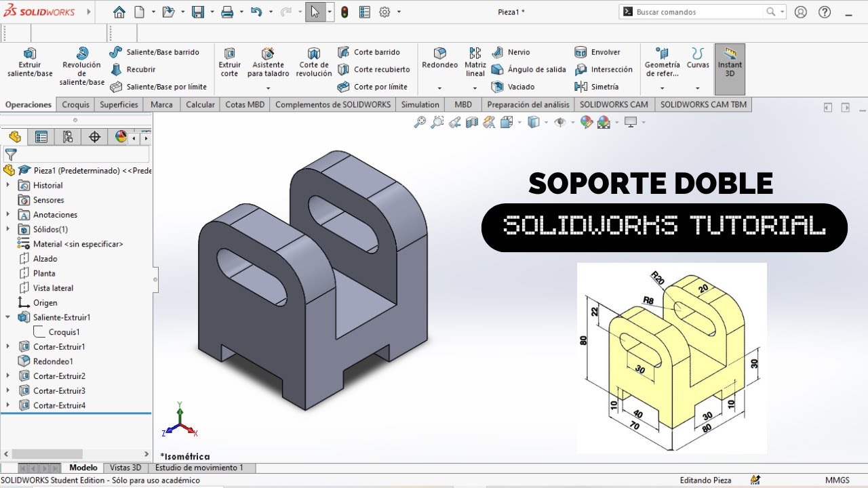Open the Calcular tab
Viewport: 868px width, 488px height.
(x=200, y=104)
